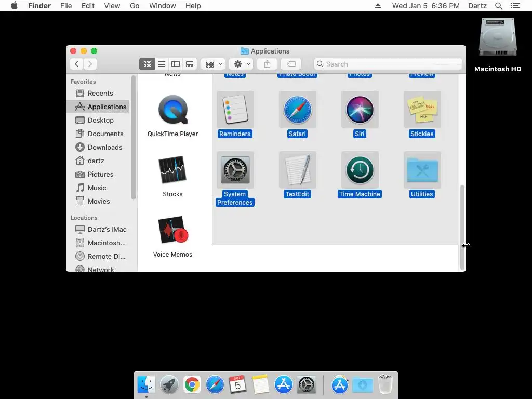Open Launchpad rocket icon in the Dock
The height and width of the screenshot is (399, 532).
tap(169, 384)
